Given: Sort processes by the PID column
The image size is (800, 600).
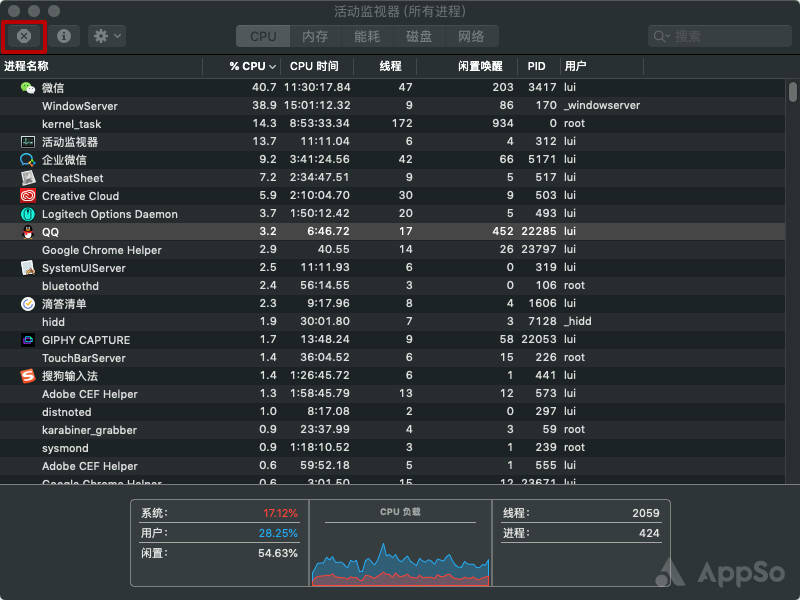Looking at the screenshot, I should (x=536, y=66).
